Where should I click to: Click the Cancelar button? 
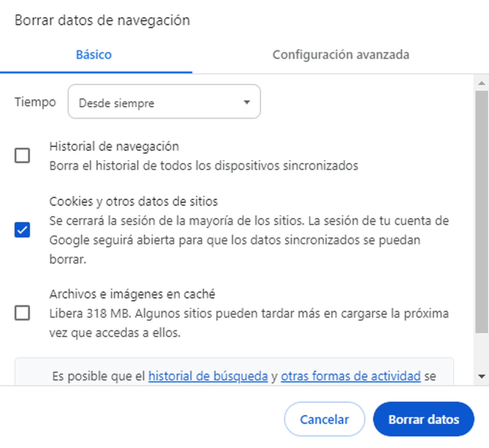pos(324,419)
